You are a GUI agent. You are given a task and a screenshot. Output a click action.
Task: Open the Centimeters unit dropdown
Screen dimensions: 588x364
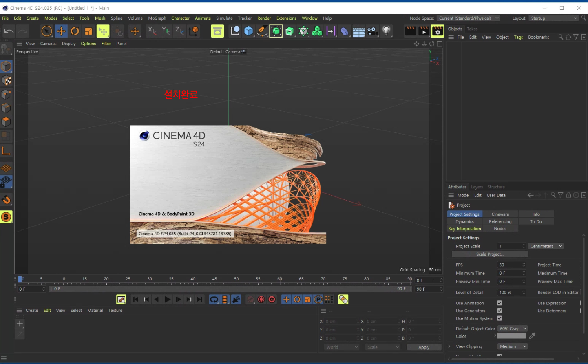pyautogui.click(x=546, y=246)
